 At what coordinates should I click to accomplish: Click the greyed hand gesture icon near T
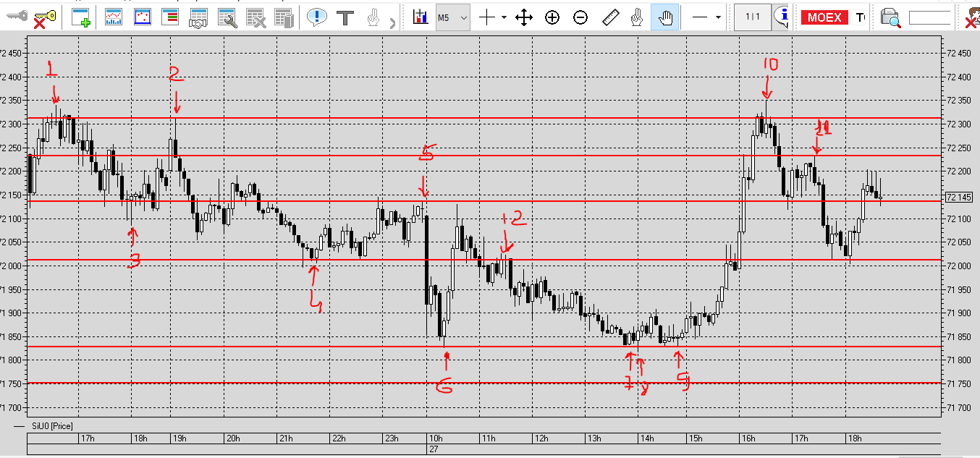click(x=373, y=17)
